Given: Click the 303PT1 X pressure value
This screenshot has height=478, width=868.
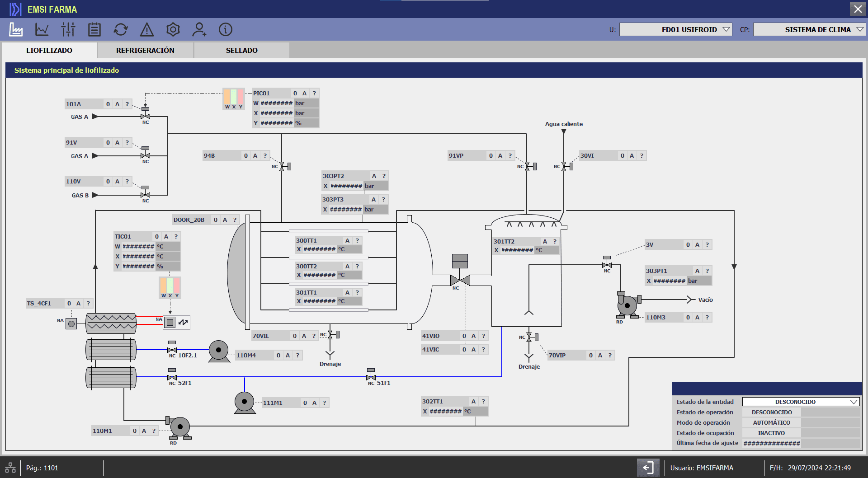Looking at the screenshot, I should [670, 281].
